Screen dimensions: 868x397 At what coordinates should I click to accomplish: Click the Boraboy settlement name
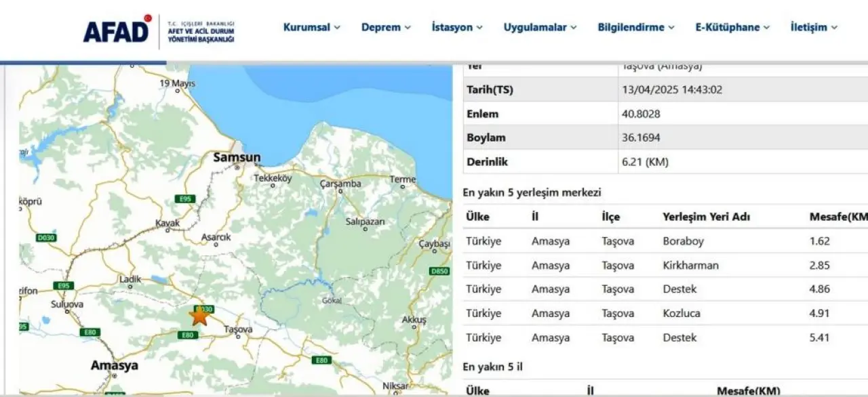pyautogui.click(x=682, y=241)
